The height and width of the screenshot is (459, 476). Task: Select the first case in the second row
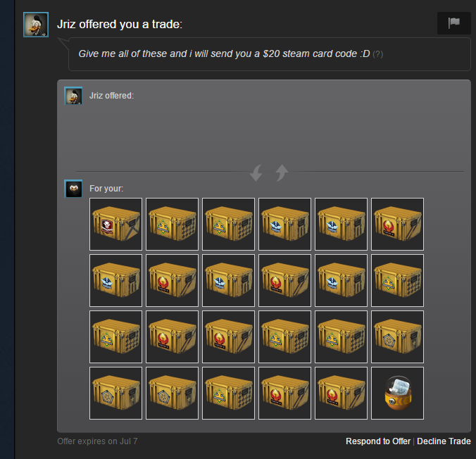tap(115, 280)
